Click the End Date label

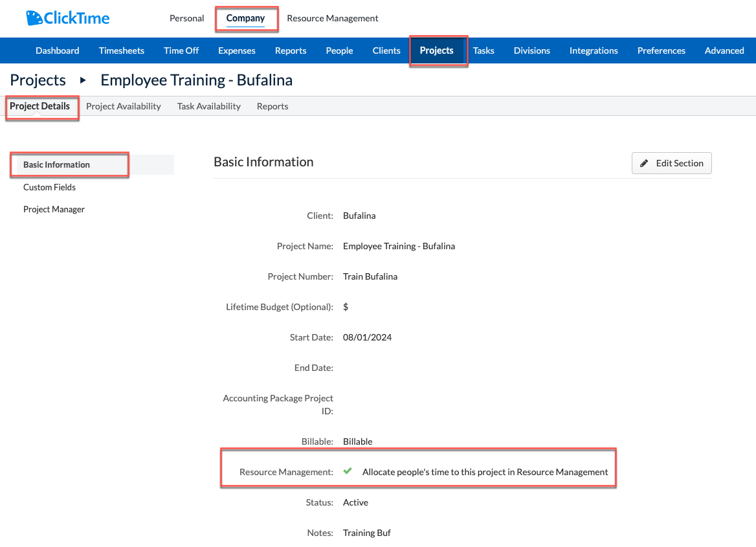(x=314, y=368)
